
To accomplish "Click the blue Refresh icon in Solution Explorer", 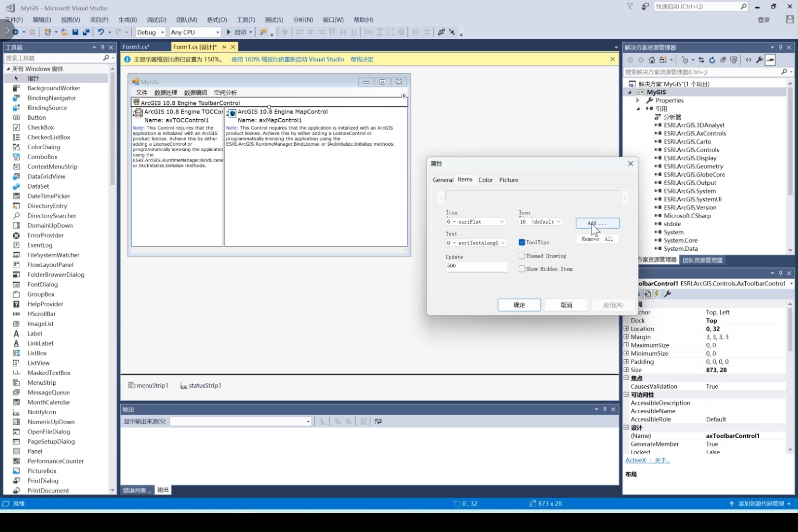I will pos(712,60).
